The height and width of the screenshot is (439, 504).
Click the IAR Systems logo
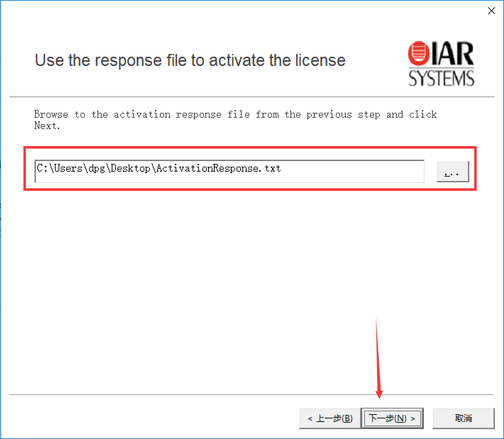pyautogui.click(x=441, y=64)
